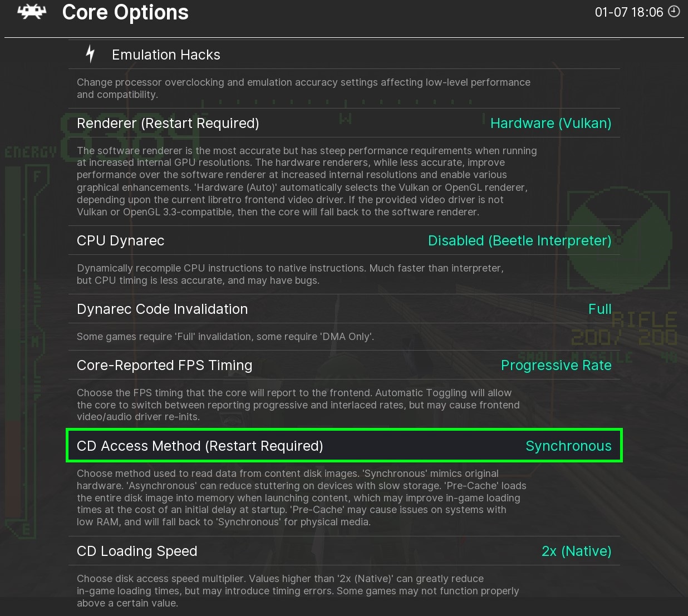Click the RetroArch logo icon

[32, 12]
